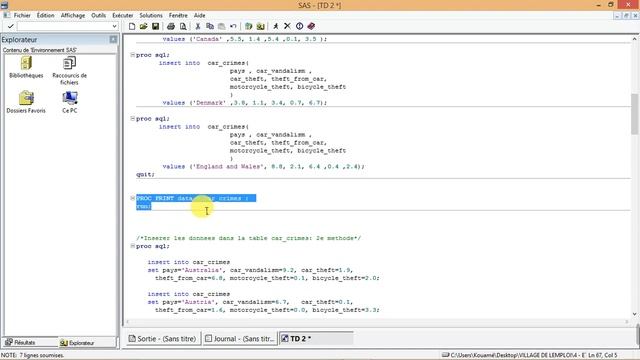Open the Affichage menu

pyautogui.click(x=73, y=15)
